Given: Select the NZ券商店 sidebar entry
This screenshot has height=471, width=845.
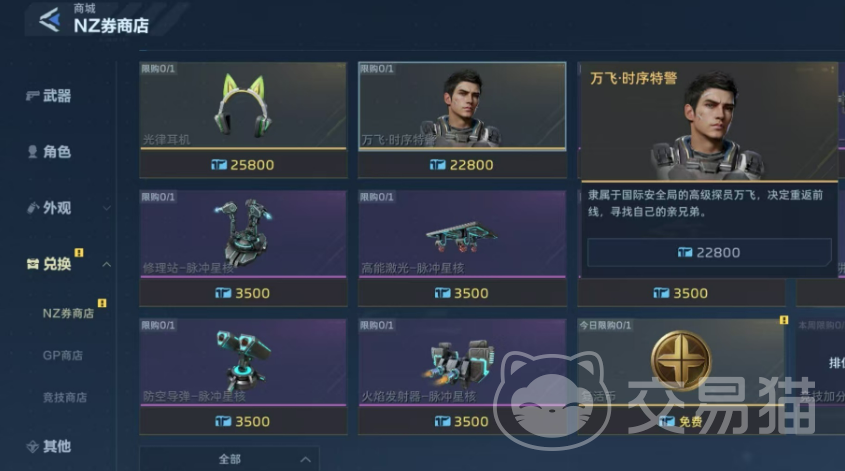Looking at the screenshot, I should (x=68, y=314).
